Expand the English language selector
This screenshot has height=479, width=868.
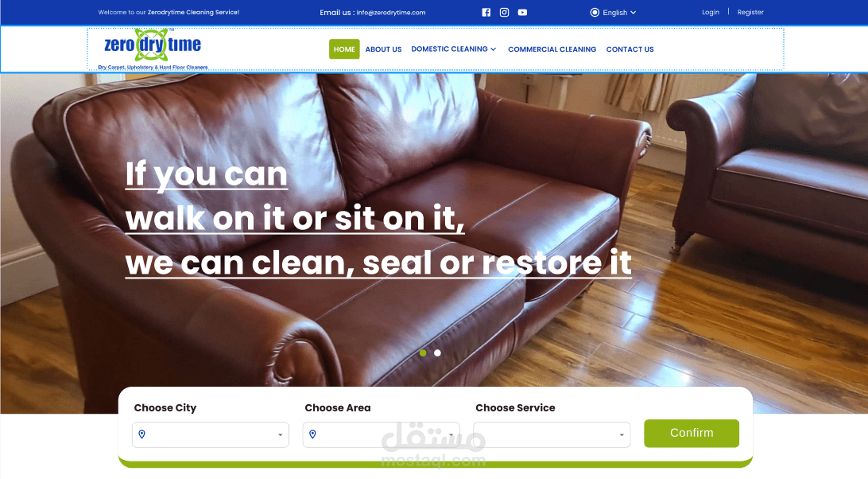tap(614, 12)
